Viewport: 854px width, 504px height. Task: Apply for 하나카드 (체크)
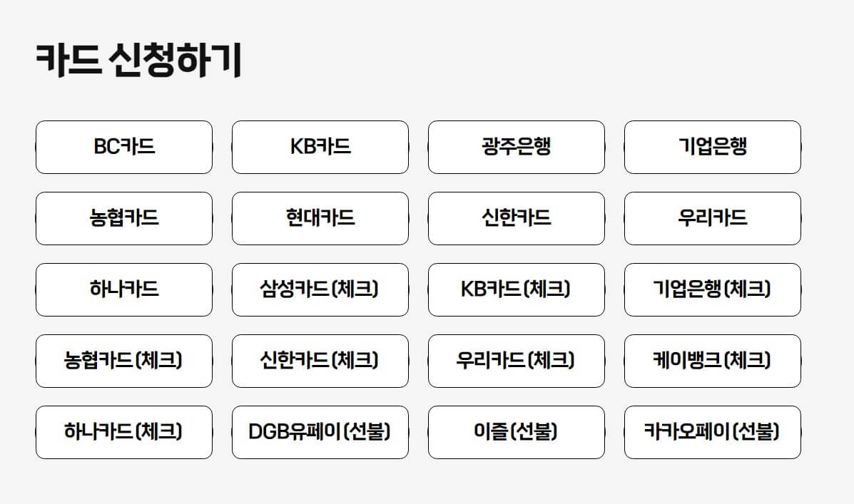tap(123, 433)
